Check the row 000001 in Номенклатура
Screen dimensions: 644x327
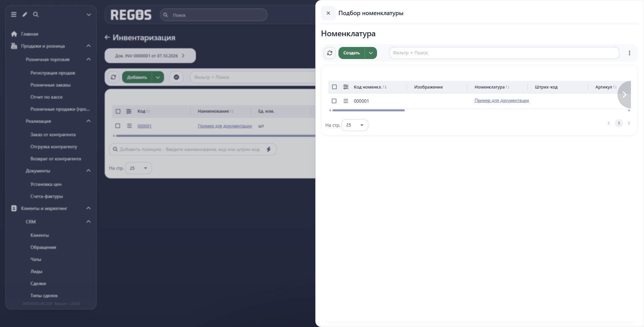click(334, 101)
